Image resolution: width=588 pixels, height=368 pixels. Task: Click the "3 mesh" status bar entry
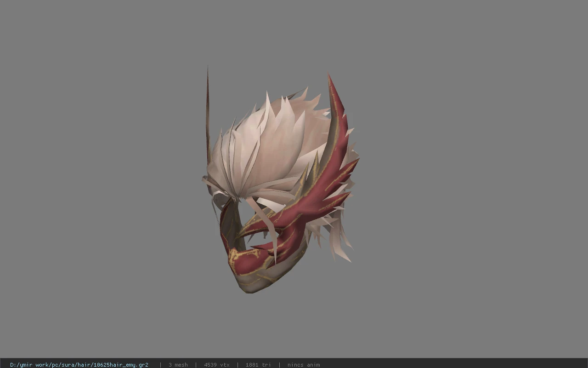pos(178,365)
